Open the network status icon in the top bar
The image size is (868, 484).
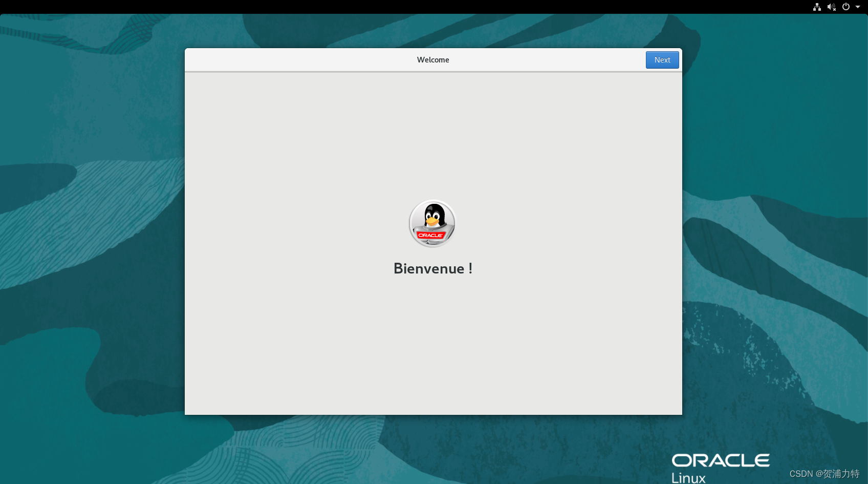[x=817, y=7]
